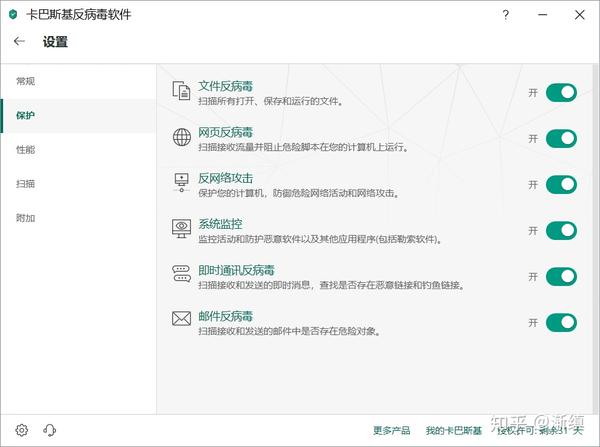Turn off the 文件反病毒 switch
This screenshot has width=600, height=447.
(x=561, y=93)
